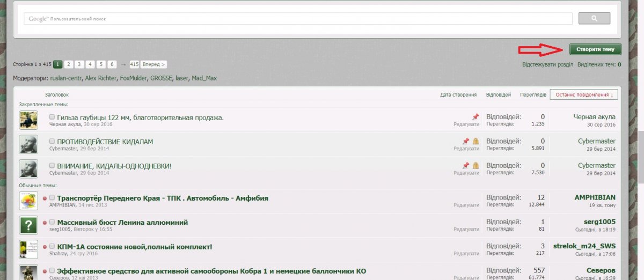644x280 pixels.
Task: Open thread 'Гильза гаубицы 122 мм'
Action: [140, 117]
